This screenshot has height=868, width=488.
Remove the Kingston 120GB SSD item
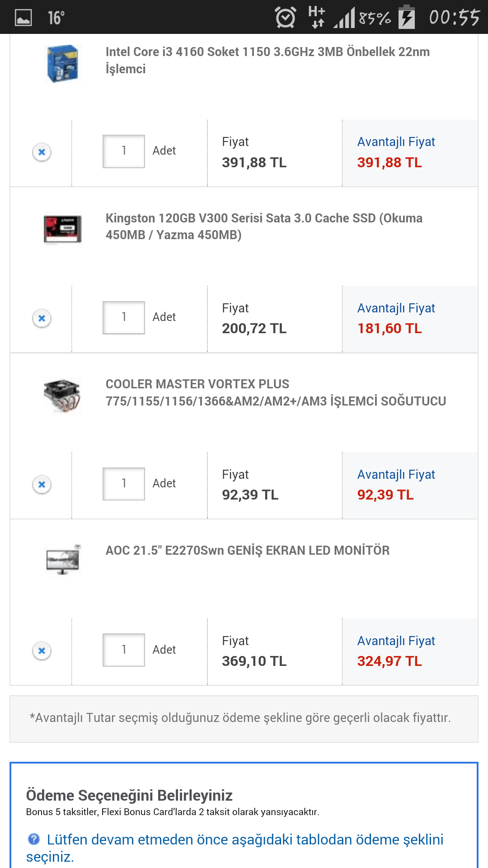pos(42,318)
